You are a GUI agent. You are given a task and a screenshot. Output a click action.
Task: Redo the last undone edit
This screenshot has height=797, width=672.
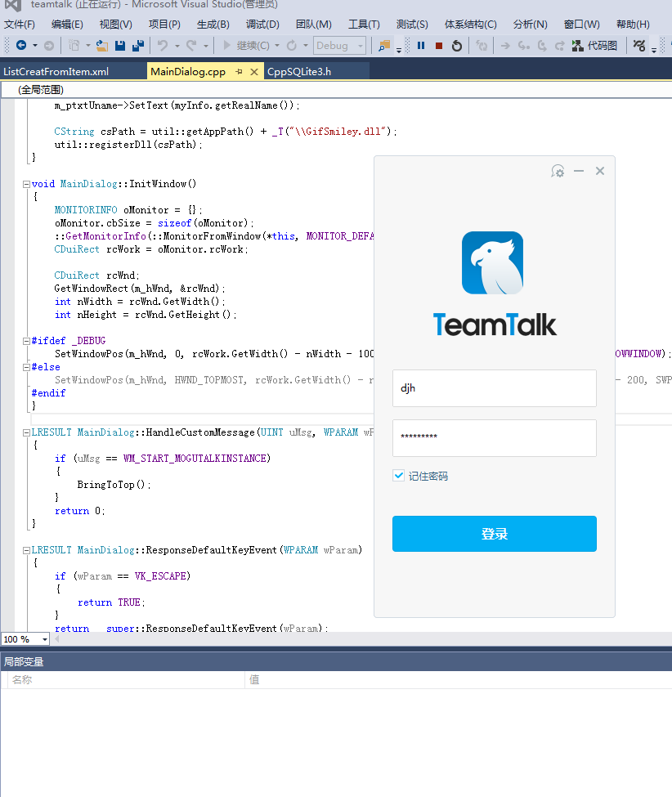pyautogui.click(x=191, y=46)
